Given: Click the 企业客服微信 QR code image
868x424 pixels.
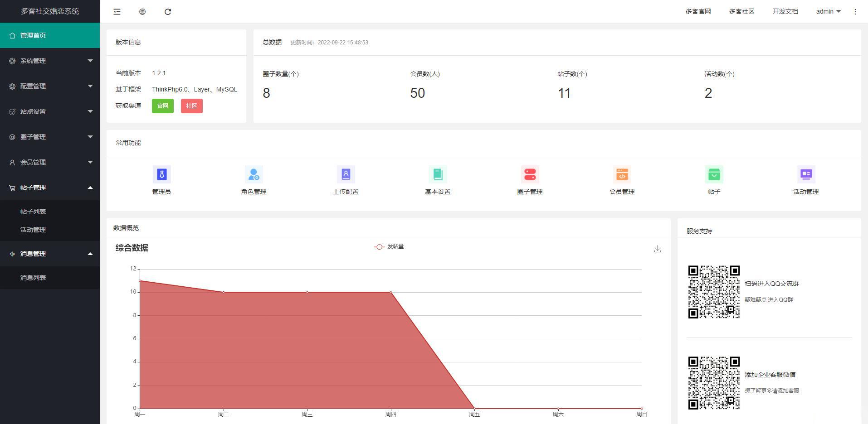Looking at the screenshot, I should coord(714,383).
